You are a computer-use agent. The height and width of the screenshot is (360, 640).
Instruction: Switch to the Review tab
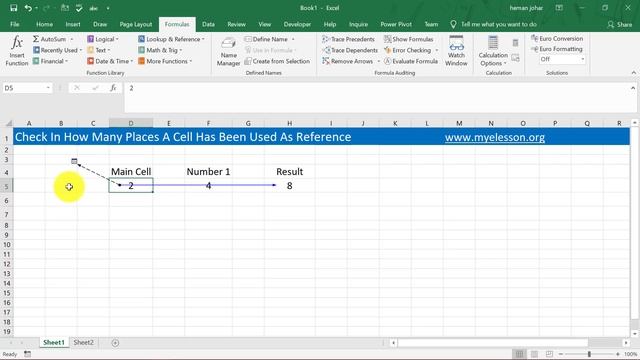pos(236,24)
